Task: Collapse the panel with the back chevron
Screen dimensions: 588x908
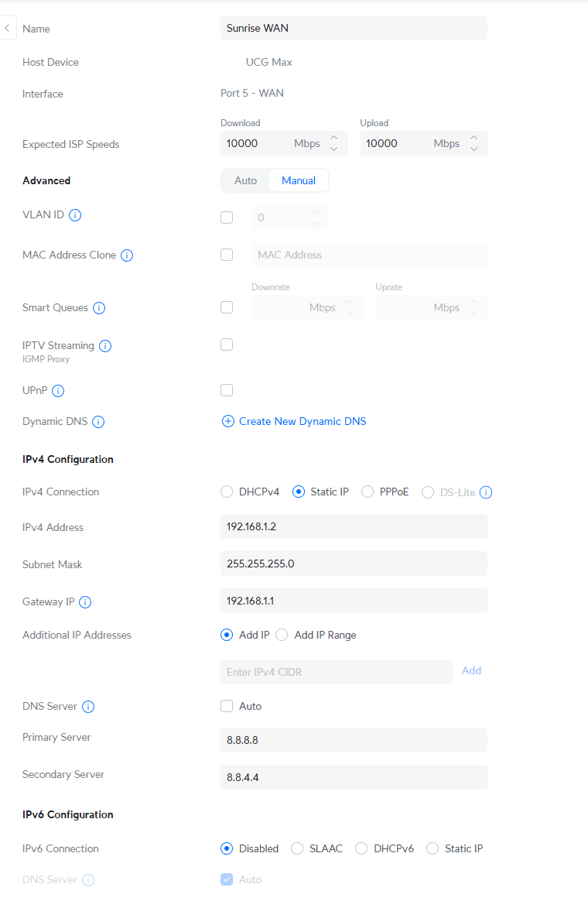Action: pyautogui.click(x=7, y=29)
